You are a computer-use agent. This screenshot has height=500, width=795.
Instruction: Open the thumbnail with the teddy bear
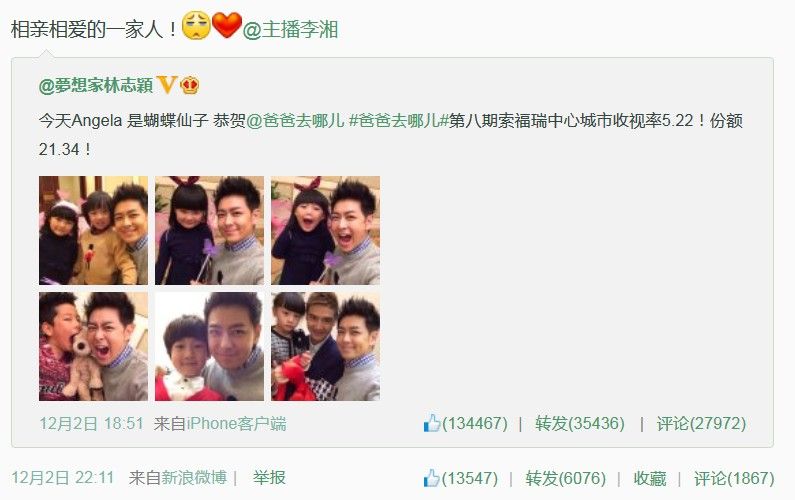point(93,346)
